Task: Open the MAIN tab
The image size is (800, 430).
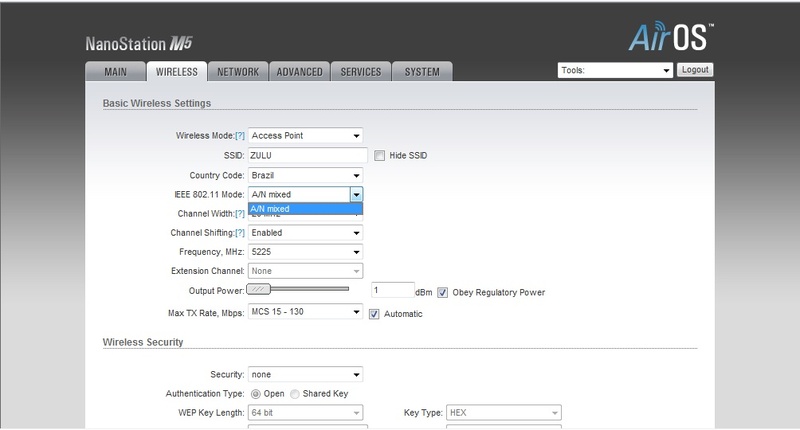Action: [x=115, y=71]
